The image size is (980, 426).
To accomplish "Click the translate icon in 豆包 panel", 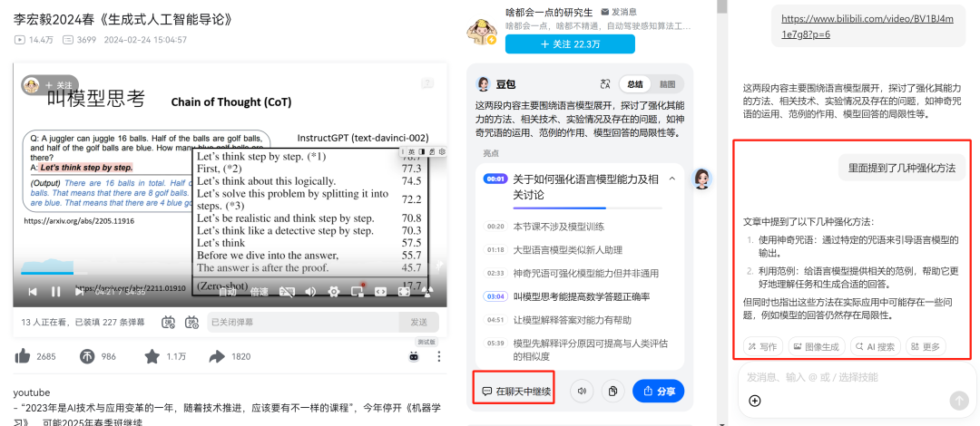I will [604, 83].
